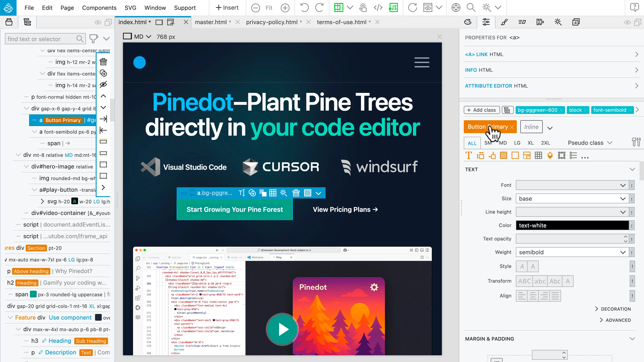Toggle the eye visibility icon above tree panel

[98, 23]
